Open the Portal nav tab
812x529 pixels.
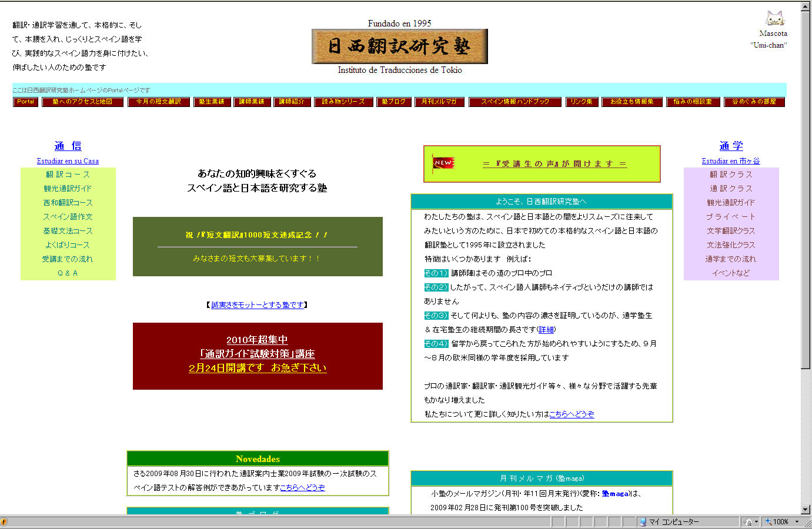(x=25, y=102)
